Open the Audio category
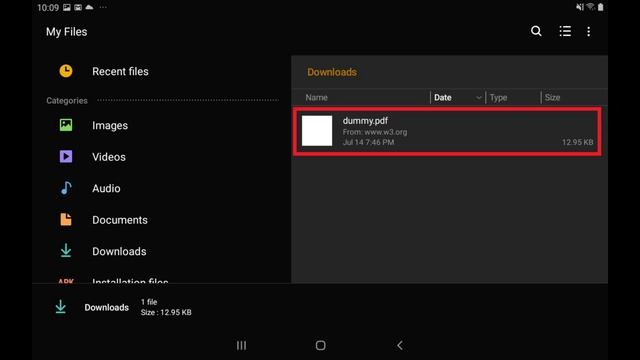 (x=106, y=188)
